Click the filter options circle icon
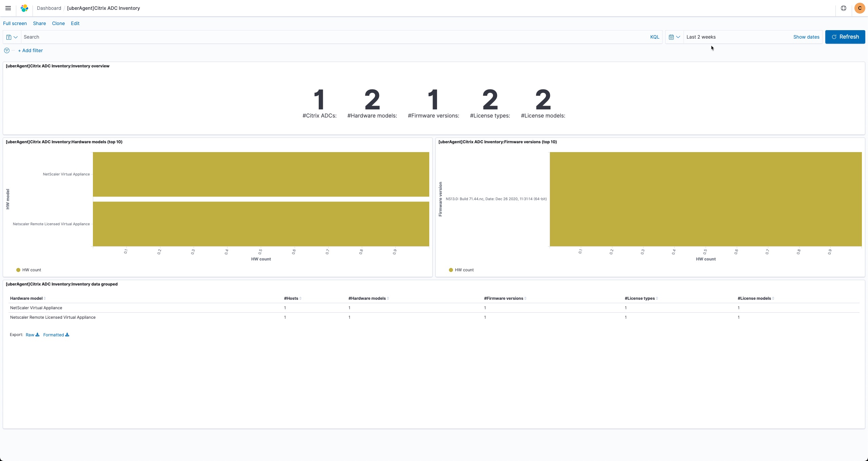 coord(7,50)
